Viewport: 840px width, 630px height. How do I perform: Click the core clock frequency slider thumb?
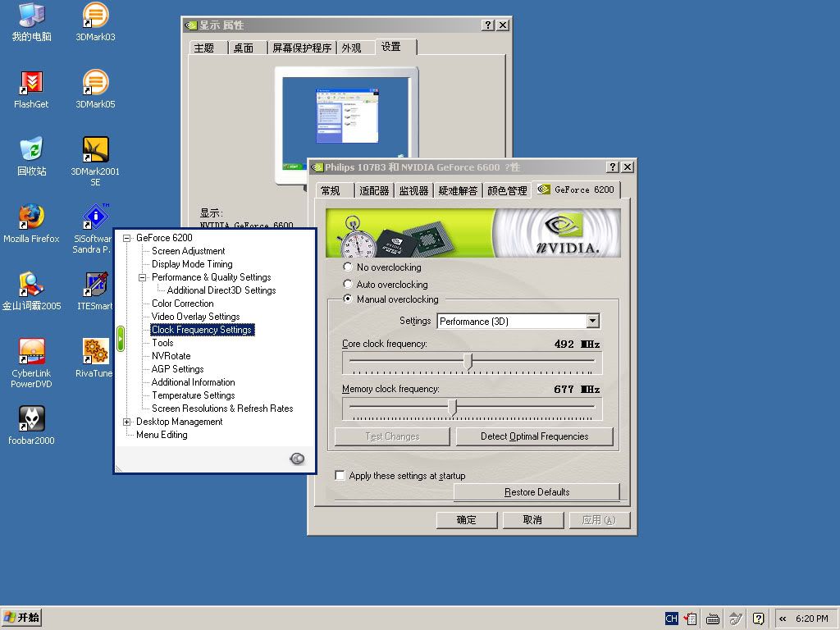pyautogui.click(x=468, y=362)
